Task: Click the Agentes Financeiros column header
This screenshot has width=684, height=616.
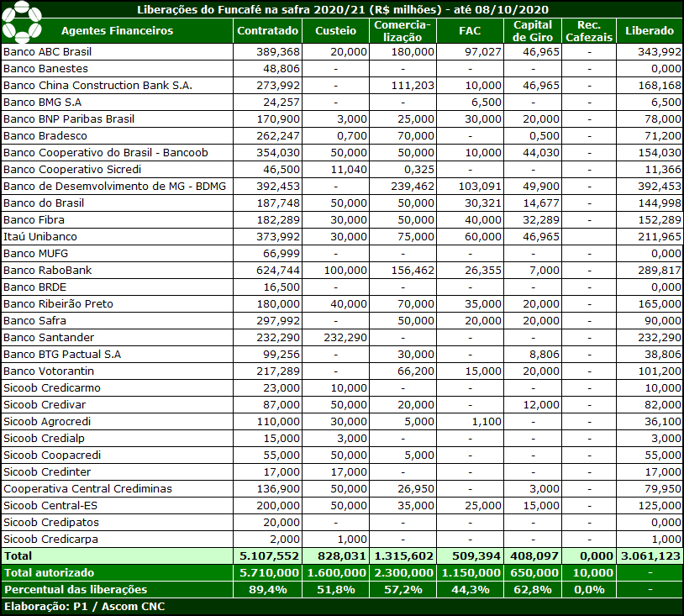Action: (117, 31)
